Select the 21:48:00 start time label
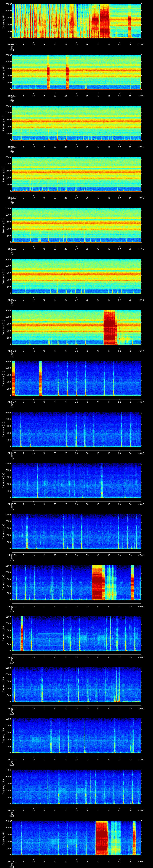 (x=12, y=657)
